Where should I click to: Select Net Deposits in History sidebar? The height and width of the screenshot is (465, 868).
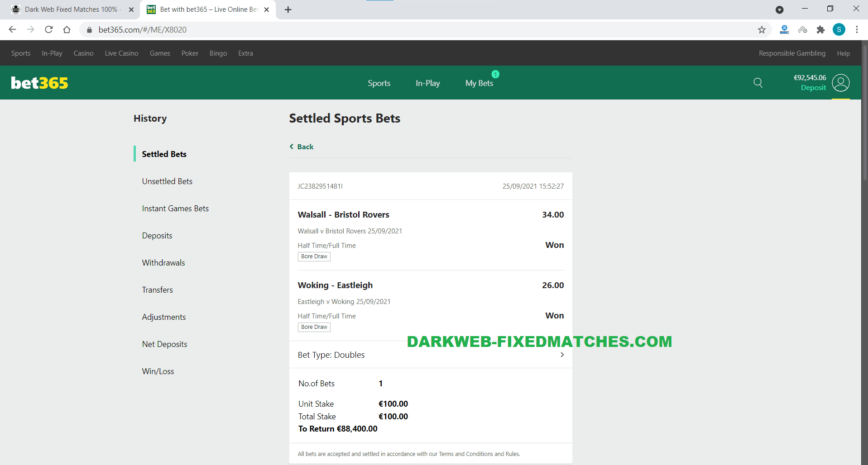164,344
